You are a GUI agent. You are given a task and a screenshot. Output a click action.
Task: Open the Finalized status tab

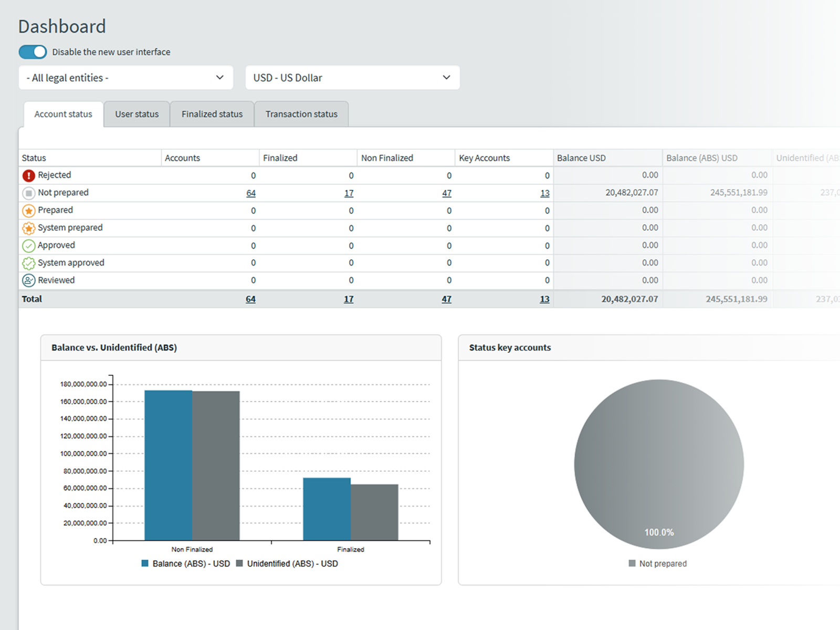(212, 114)
